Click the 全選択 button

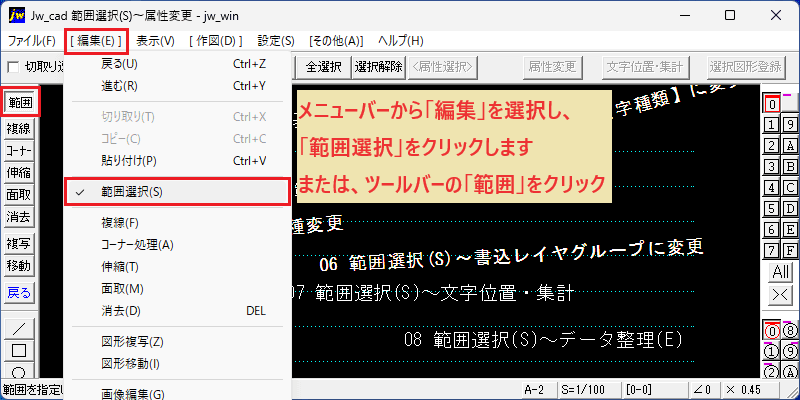(x=323, y=66)
